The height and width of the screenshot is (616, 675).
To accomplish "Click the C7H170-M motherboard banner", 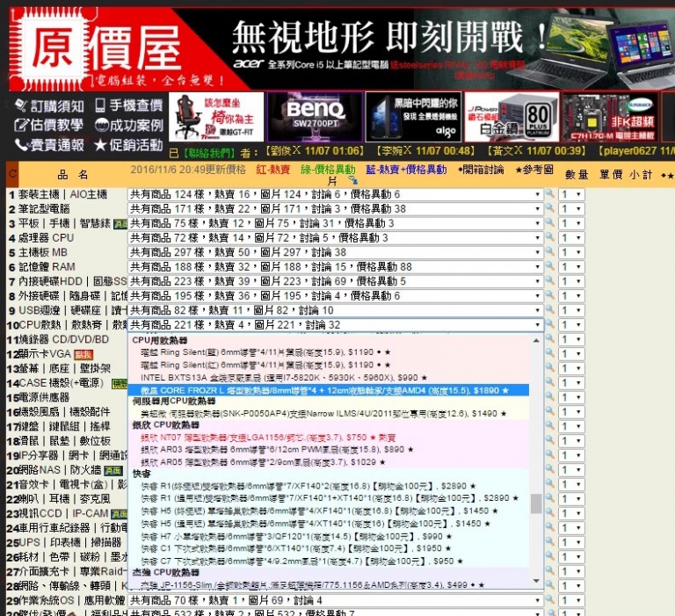I will pyautogui.click(x=610, y=117).
